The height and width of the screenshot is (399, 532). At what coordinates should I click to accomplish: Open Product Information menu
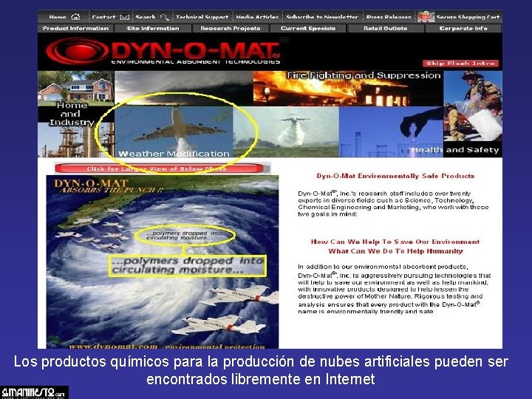pos(75,29)
